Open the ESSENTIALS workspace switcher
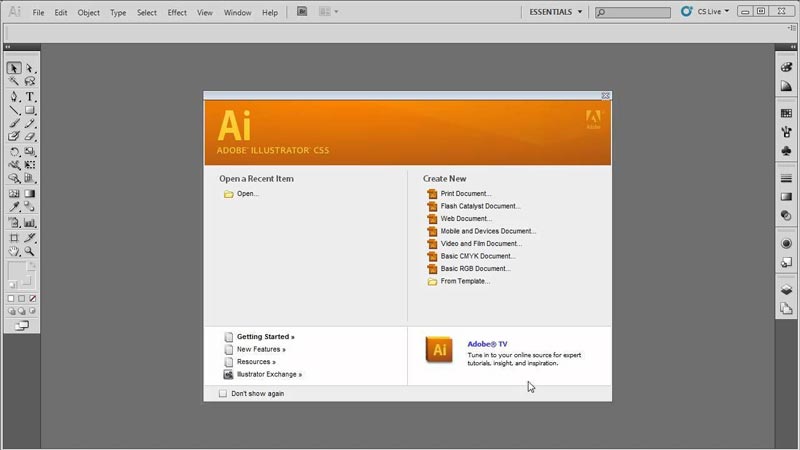Viewport: 800px width, 450px height. pos(555,12)
